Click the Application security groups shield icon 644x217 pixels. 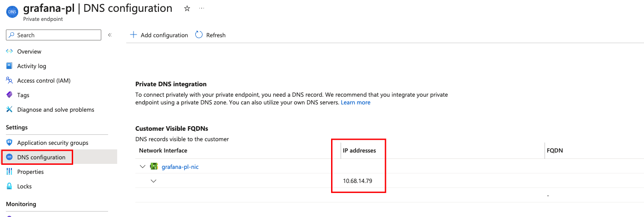[9, 143]
